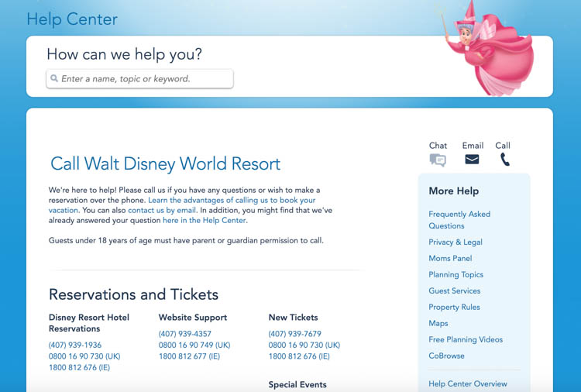This screenshot has width=581, height=392.
Task: Click the Chat speech bubble icon
Action: point(438,160)
